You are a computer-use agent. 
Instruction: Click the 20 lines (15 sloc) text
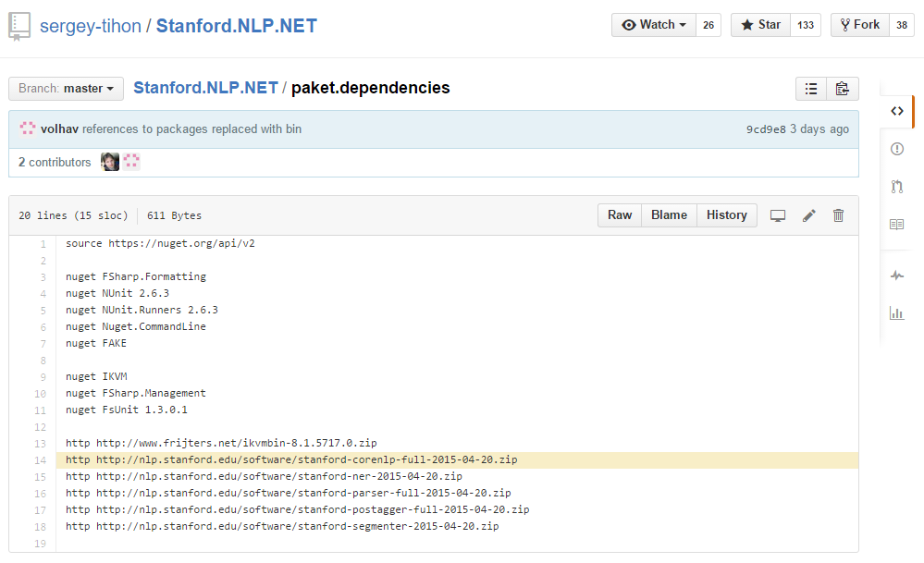point(73,215)
